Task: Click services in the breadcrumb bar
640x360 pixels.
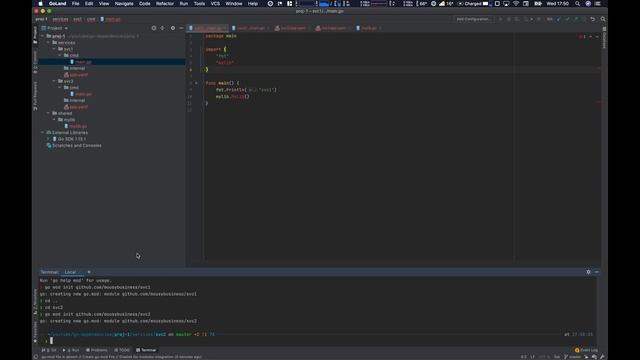Action: point(60,19)
